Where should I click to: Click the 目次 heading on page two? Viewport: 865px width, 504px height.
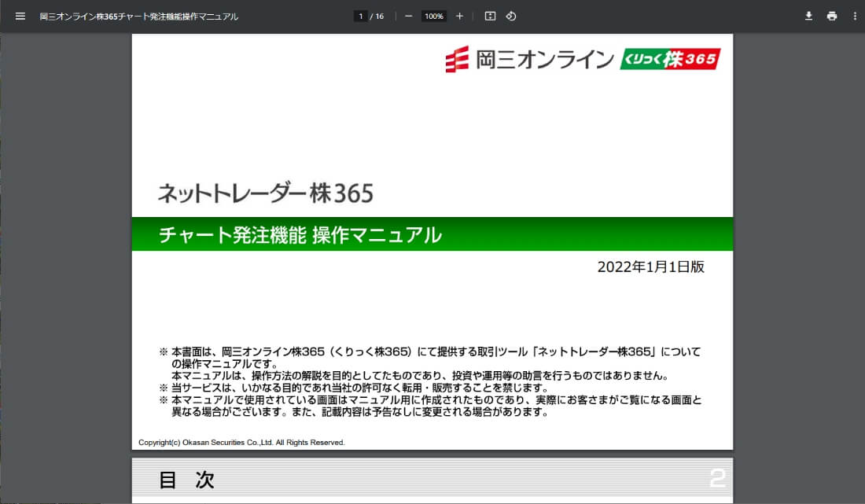pos(186,480)
